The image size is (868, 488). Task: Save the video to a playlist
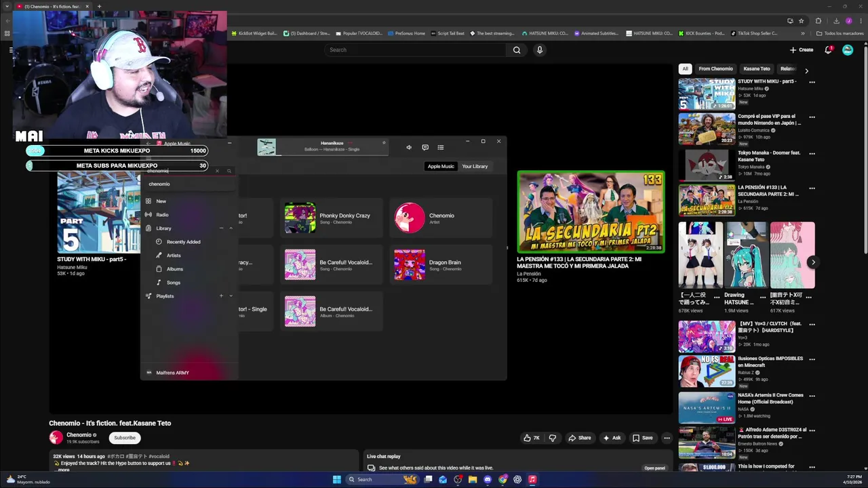pyautogui.click(x=642, y=438)
